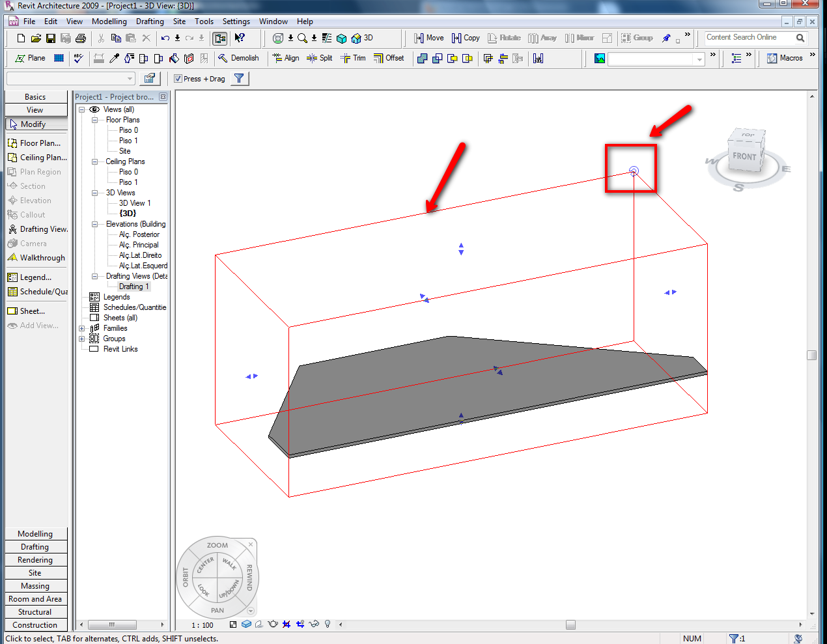827x644 pixels.
Task: Select Alç. Principal elevation in project browser
Action: click(139, 245)
